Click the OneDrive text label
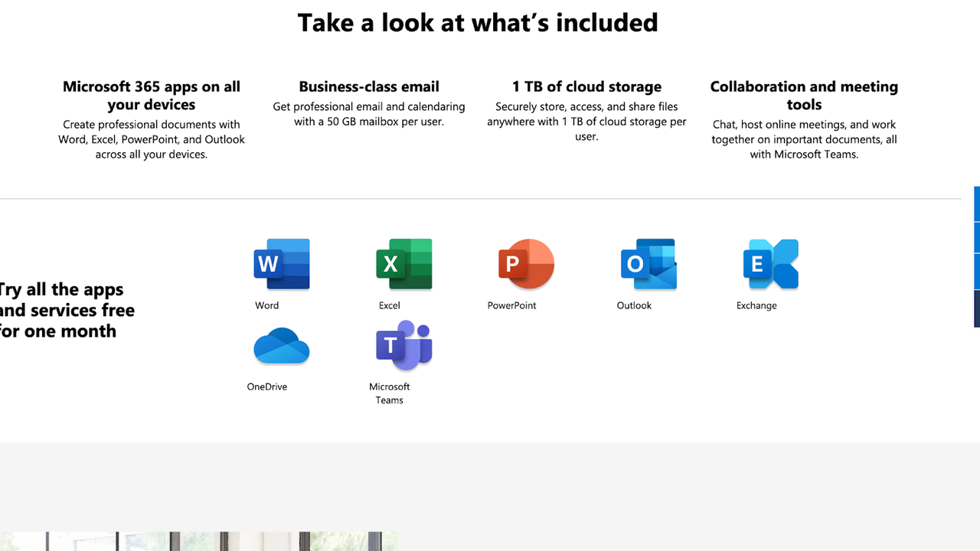980x551 pixels. [266, 387]
